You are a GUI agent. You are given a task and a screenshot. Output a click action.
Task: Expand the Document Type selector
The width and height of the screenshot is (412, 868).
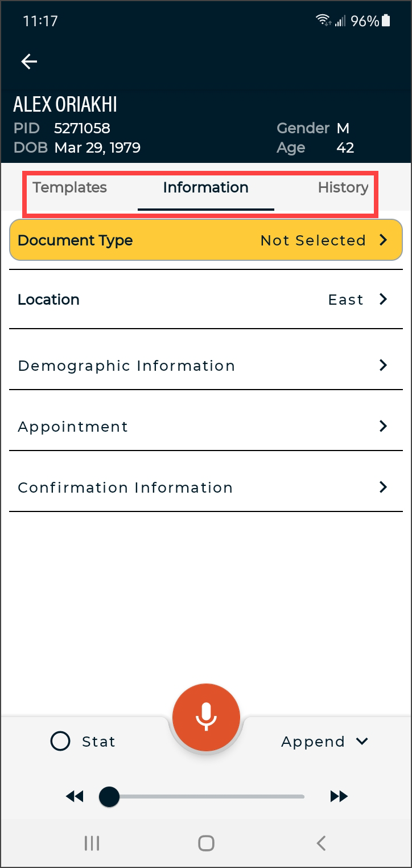point(206,240)
